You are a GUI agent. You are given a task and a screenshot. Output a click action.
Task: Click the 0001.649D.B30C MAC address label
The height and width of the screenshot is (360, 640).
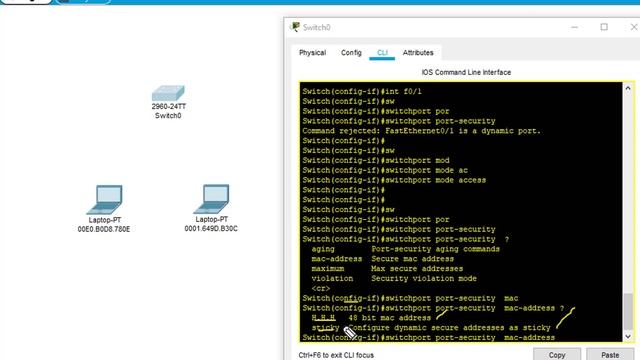point(211,229)
